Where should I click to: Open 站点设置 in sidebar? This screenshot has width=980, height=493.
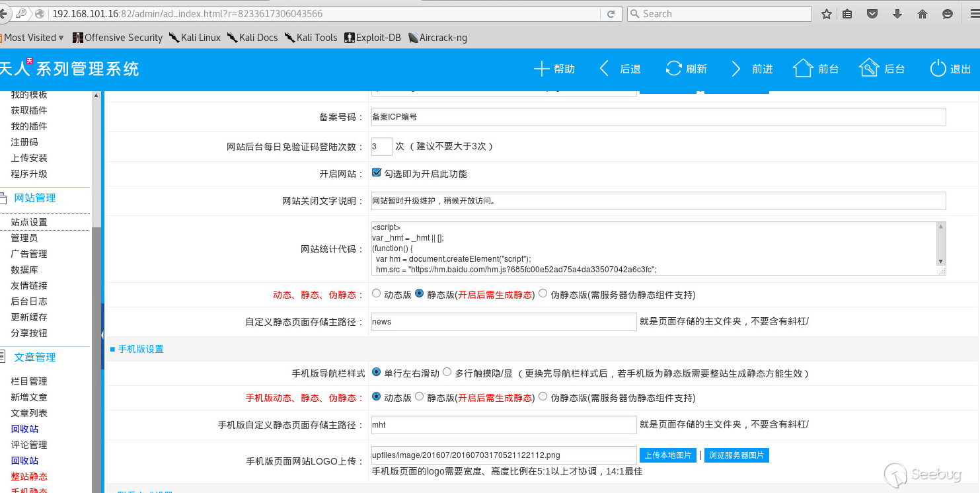(29, 222)
